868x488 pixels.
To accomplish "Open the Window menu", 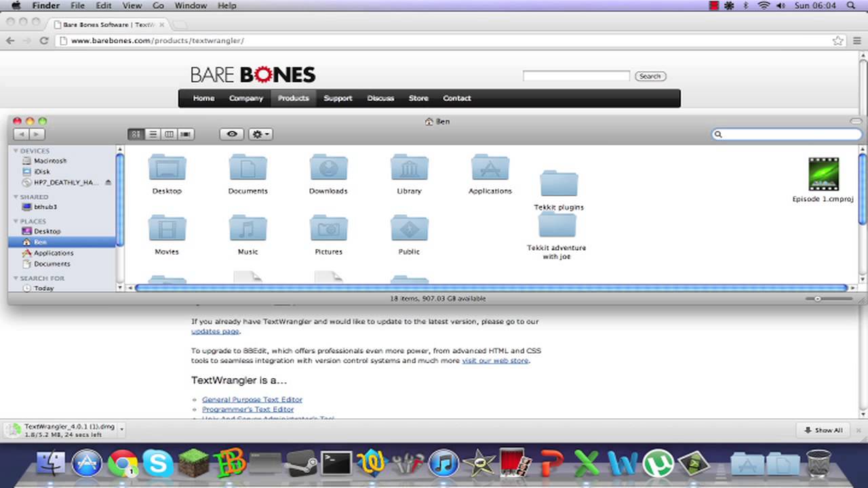I will tap(191, 5).
